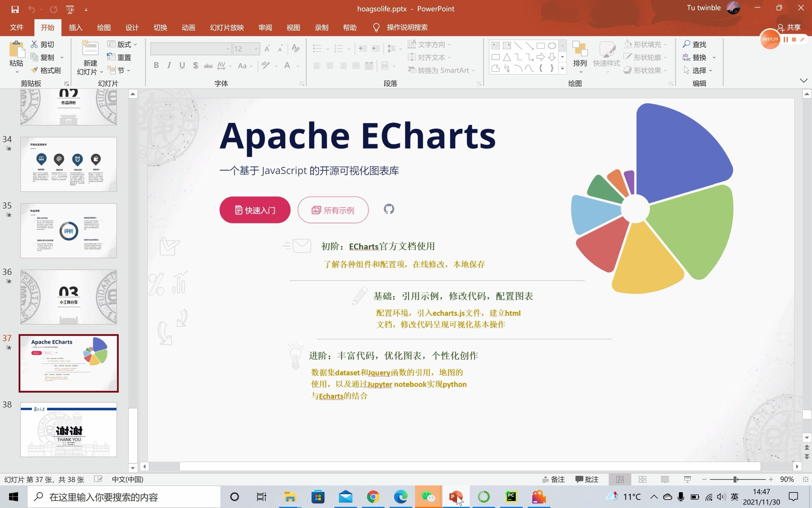Open the font name combo box
This screenshot has height=508, width=812.
191,49
